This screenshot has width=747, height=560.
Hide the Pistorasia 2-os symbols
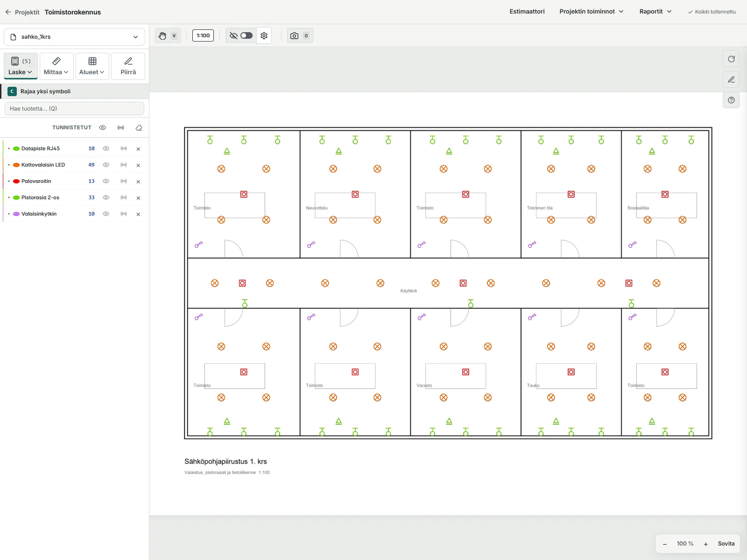tap(106, 198)
